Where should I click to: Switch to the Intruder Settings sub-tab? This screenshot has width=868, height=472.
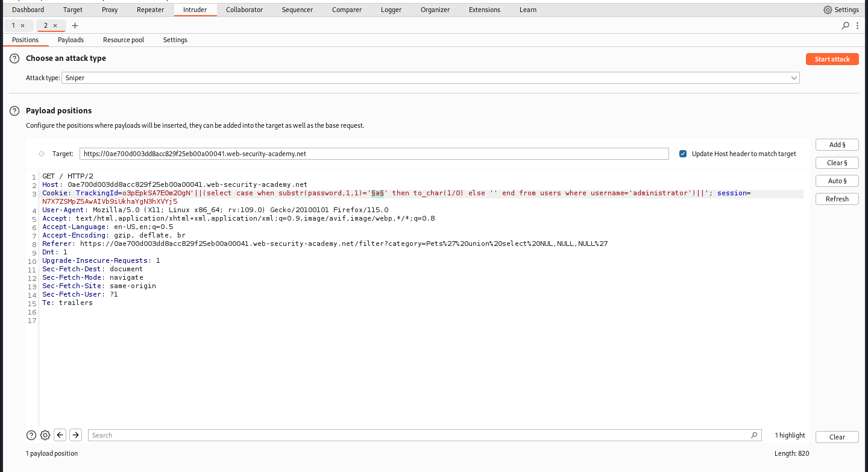(x=175, y=40)
